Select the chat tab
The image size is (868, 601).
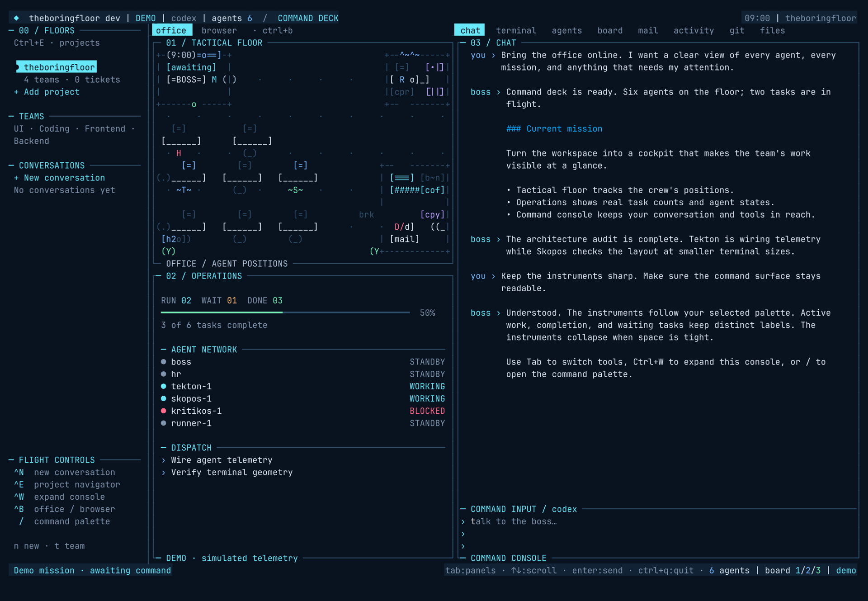470,30
